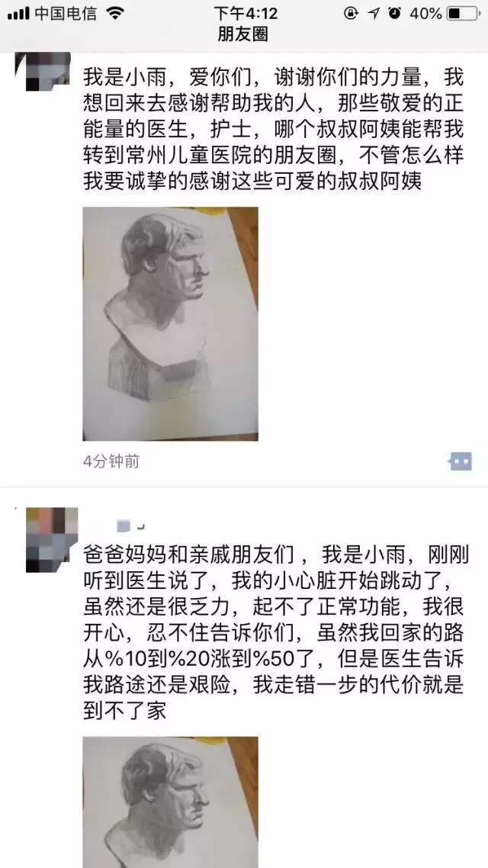Tap the first post text about 常州儿童医院
488x868 pixels.
[274, 130]
